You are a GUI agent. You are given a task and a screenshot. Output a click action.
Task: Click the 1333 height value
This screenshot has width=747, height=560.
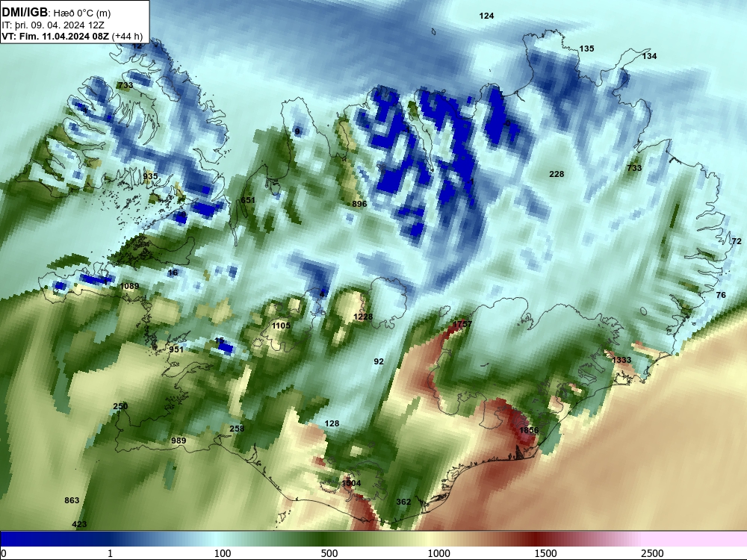pyautogui.click(x=622, y=360)
